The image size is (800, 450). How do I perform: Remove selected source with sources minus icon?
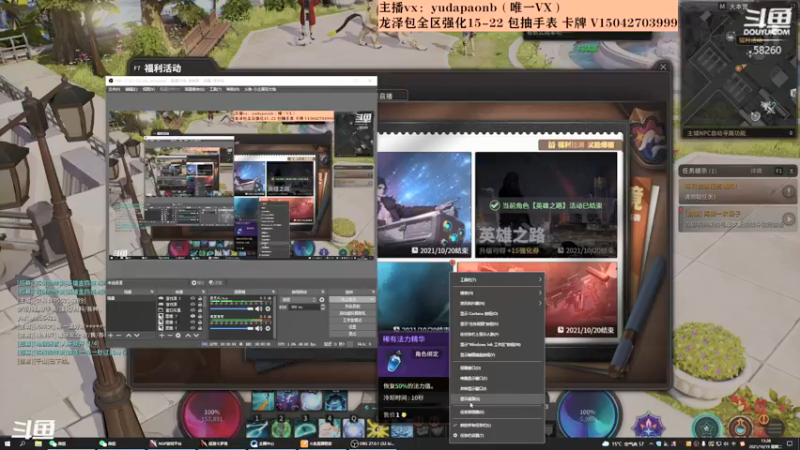pos(170,336)
